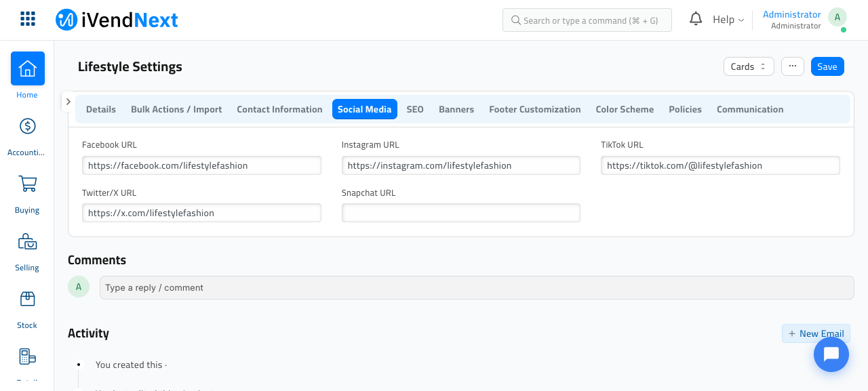Open the Communication tab
Image resolution: width=868 pixels, height=391 pixels.
click(x=750, y=109)
